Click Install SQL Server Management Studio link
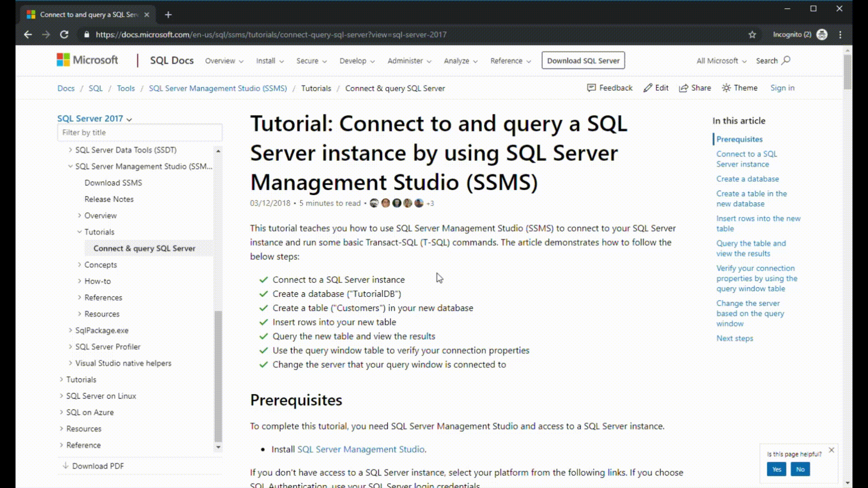The width and height of the screenshot is (868, 488). pyautogui.click(x=360, y=449)
